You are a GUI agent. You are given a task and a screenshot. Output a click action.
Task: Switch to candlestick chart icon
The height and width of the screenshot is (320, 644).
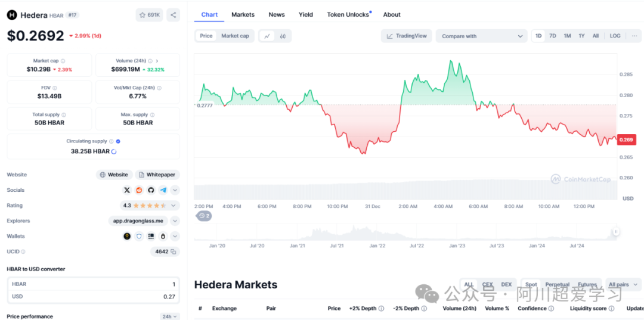point(283,36)
